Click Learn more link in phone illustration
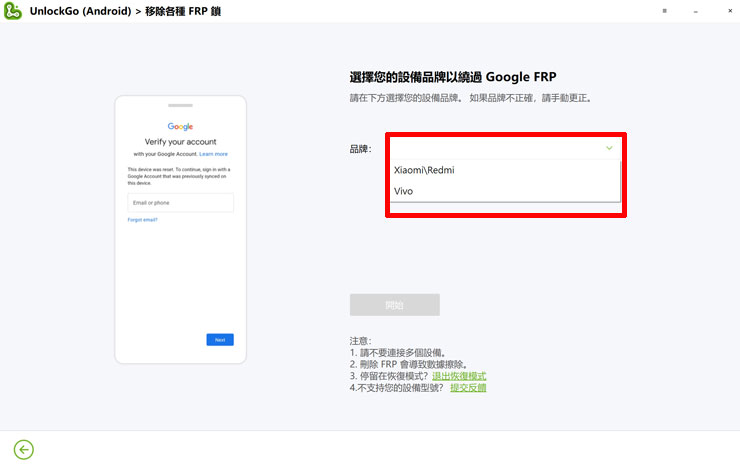Viewport: 740px width, 464px height. coord(213,154)
